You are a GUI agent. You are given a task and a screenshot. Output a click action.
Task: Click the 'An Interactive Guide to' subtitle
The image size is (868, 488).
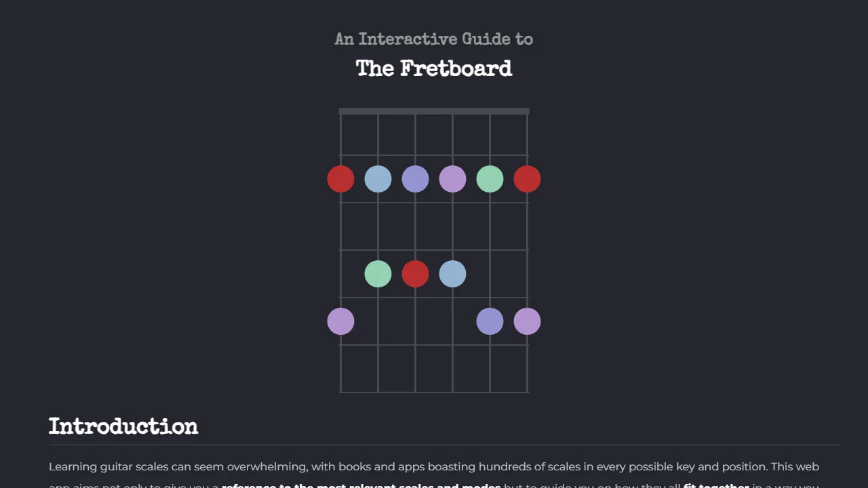(x=434, y=39)
